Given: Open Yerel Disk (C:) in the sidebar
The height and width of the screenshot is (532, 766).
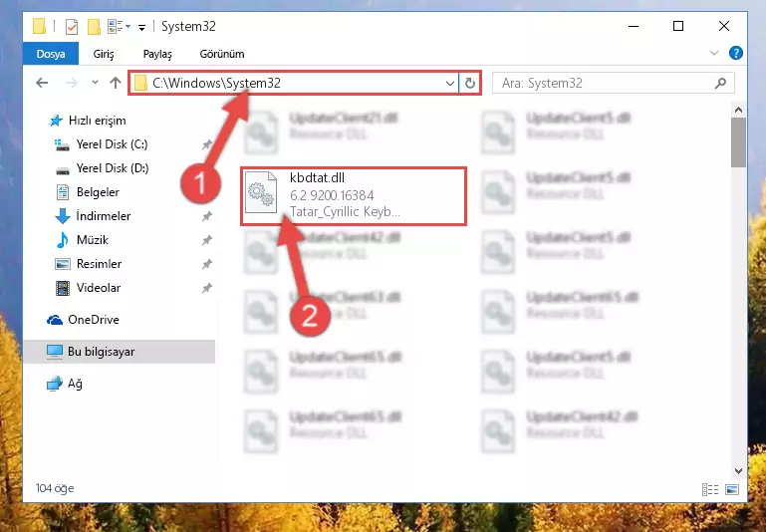Looking at the screenshot, I should [112, 144].
